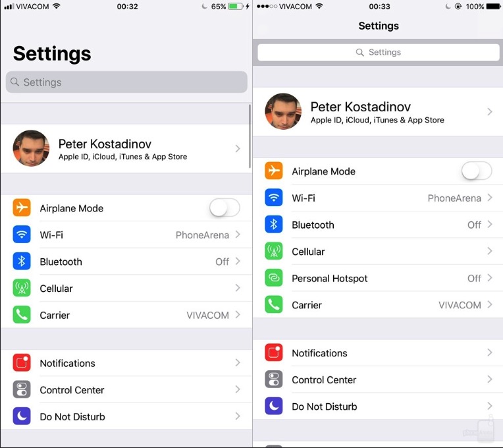Tap rotation lock icon in right status bar
This screenshot has height=448, width=503.
pos(458,7)
